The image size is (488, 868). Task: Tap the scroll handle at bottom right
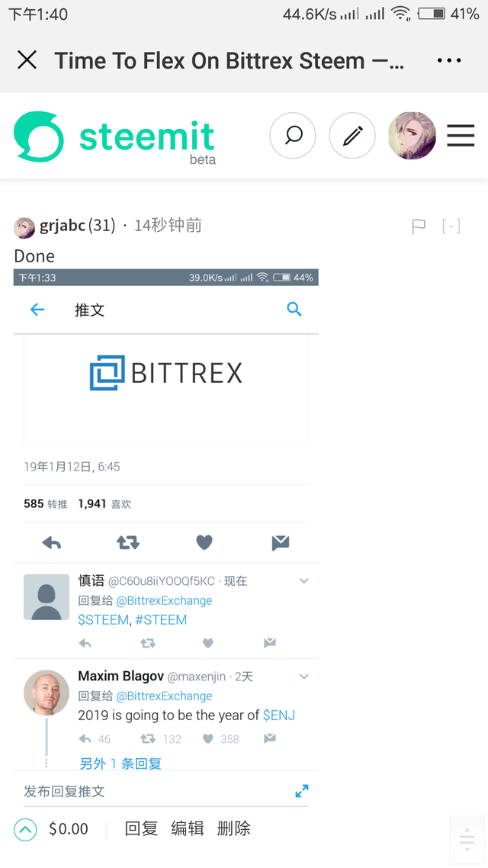[x=467, y=840]
